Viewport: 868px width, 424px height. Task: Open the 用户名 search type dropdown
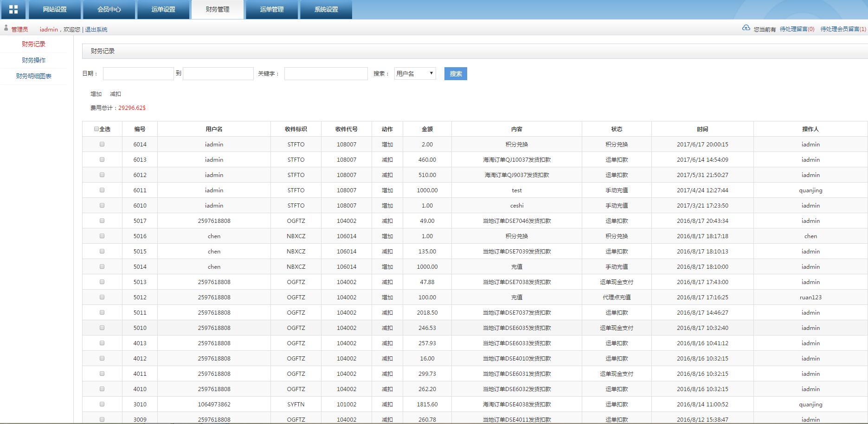415,74
